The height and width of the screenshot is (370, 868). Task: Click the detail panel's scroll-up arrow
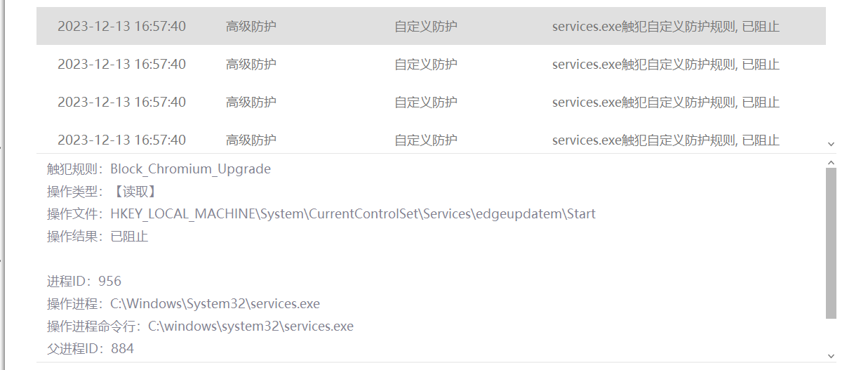[x=831, y=162]
